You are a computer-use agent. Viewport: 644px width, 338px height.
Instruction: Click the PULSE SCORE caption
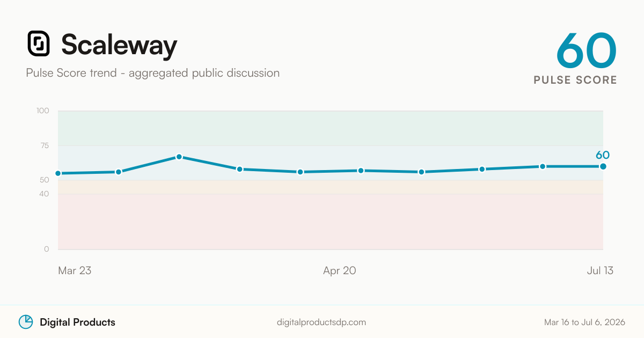575,80
